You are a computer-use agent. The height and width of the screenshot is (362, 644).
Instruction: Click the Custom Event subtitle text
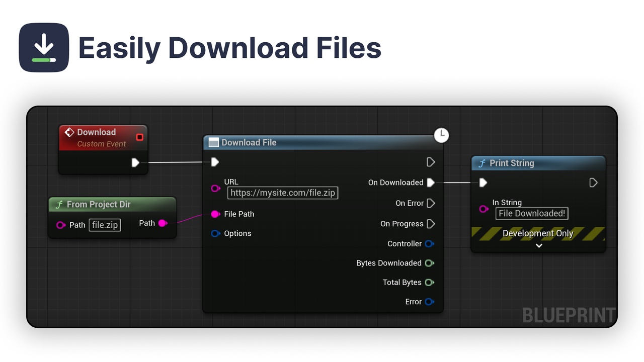tap(102, 144)
